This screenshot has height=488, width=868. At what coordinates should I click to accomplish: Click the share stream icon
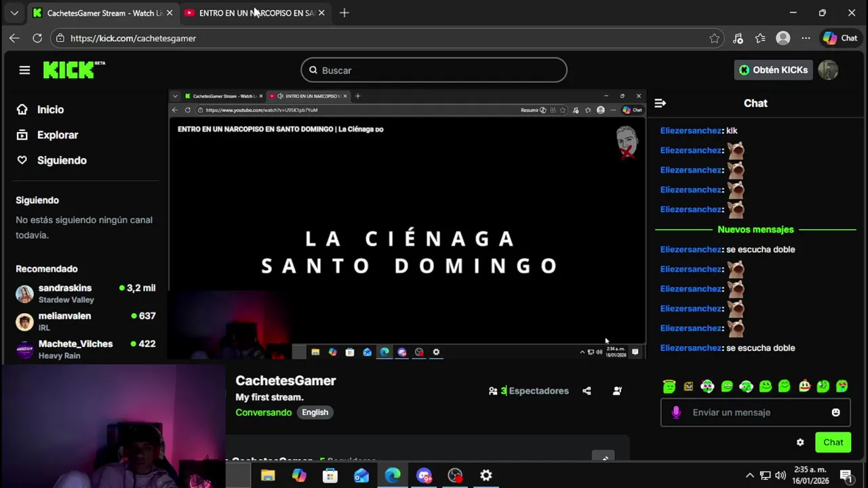pyautogui.click(x=587, y=391)
